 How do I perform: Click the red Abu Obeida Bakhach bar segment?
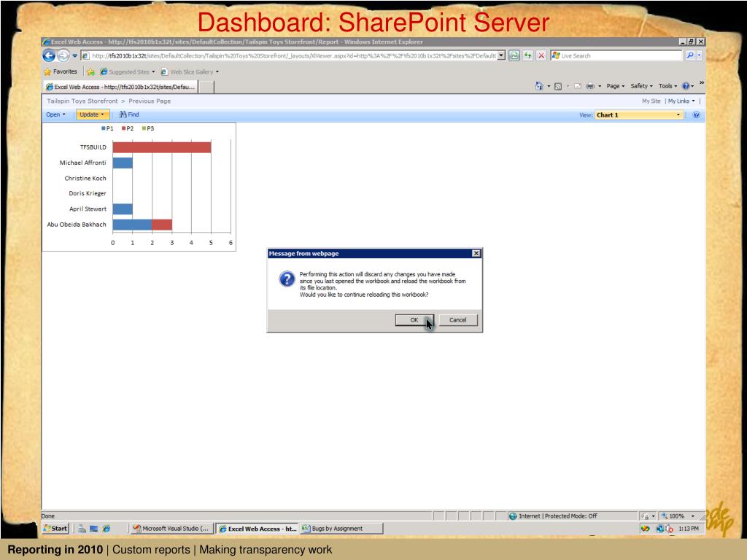coord(162,225)
